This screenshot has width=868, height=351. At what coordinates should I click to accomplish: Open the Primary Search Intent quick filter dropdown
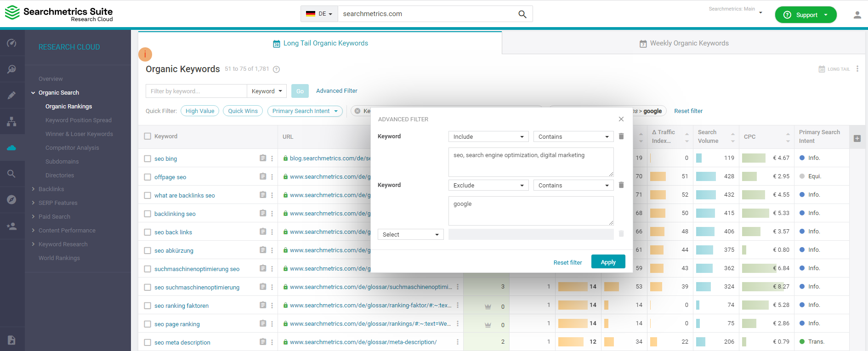click(305, 111)
